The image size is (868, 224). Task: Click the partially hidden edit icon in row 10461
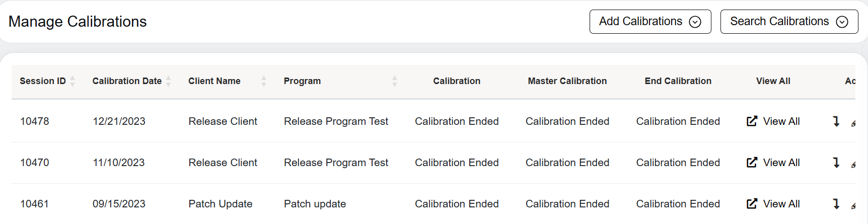pyautogui.click(x=853, y=206)
